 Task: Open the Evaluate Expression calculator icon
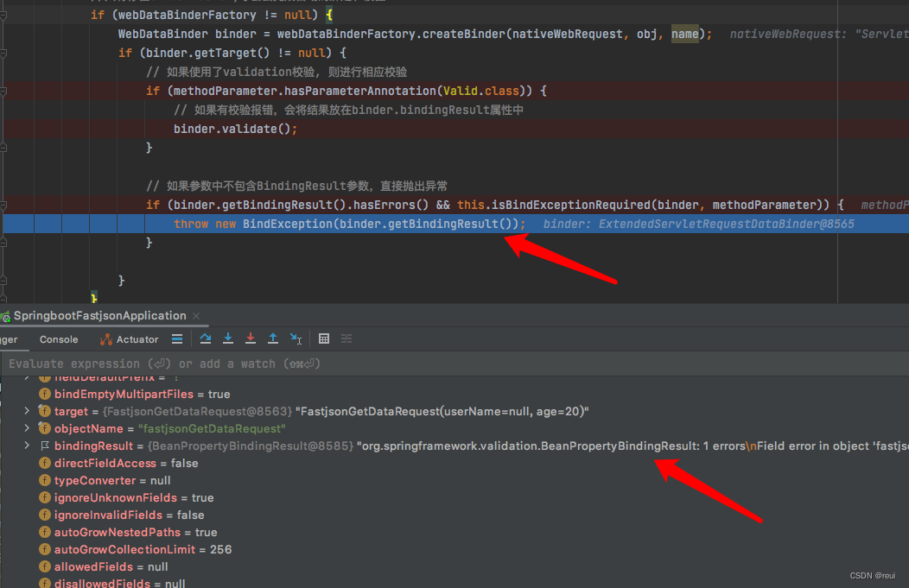[324, 338]
